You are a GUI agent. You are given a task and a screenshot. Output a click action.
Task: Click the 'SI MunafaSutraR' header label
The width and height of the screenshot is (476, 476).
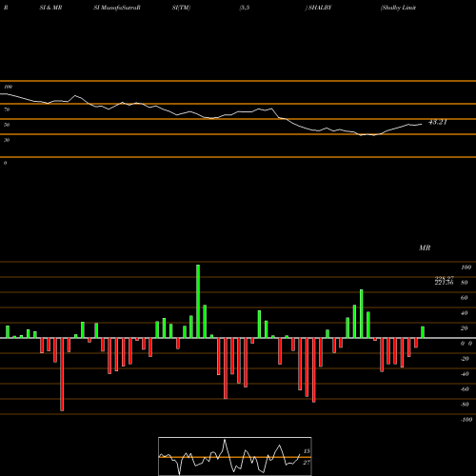117,8
